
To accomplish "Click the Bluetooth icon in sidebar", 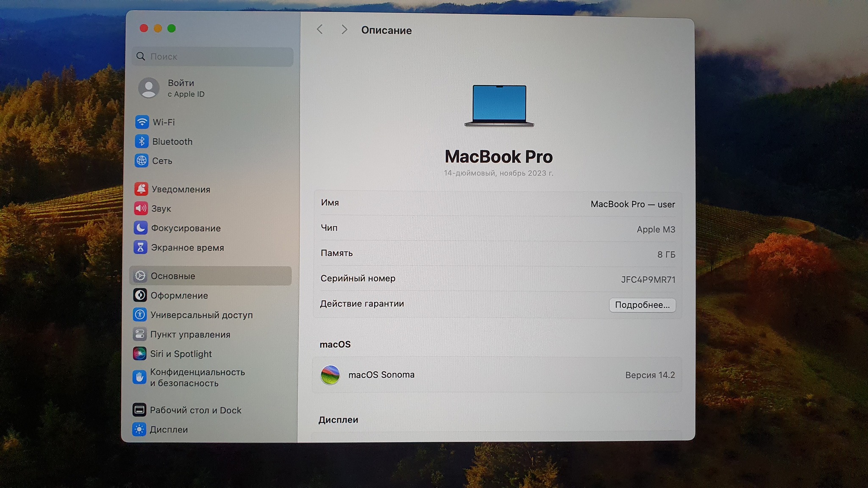I will (142, 141).
